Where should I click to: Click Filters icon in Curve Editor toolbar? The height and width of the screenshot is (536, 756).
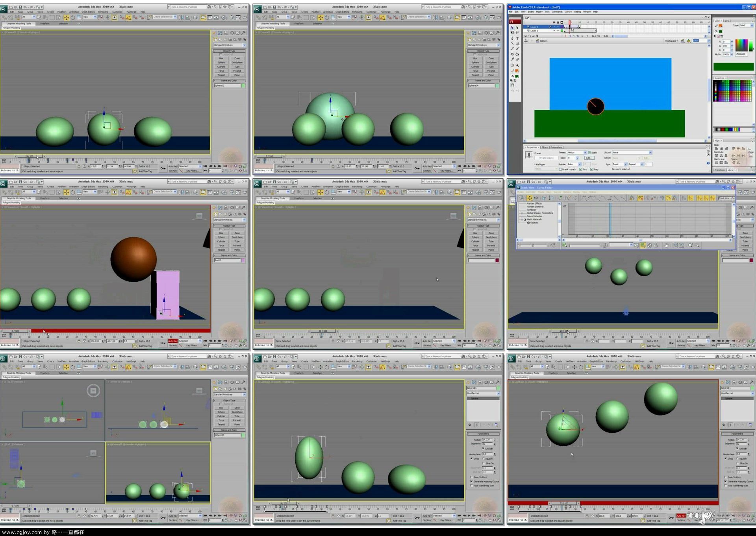[521, 198]
